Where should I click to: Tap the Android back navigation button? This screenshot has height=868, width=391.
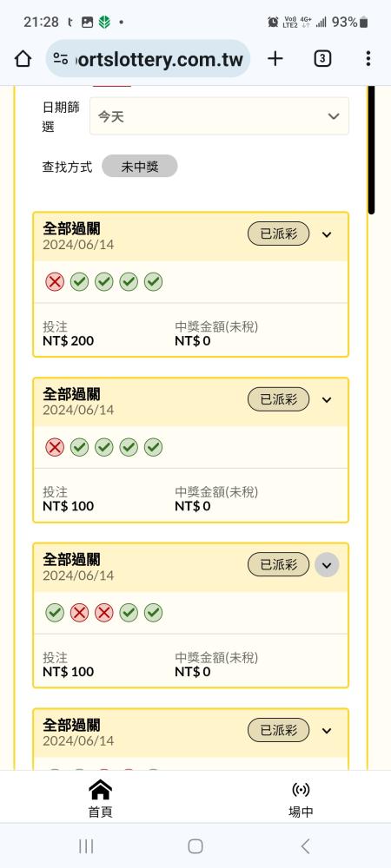coord(305,845)
